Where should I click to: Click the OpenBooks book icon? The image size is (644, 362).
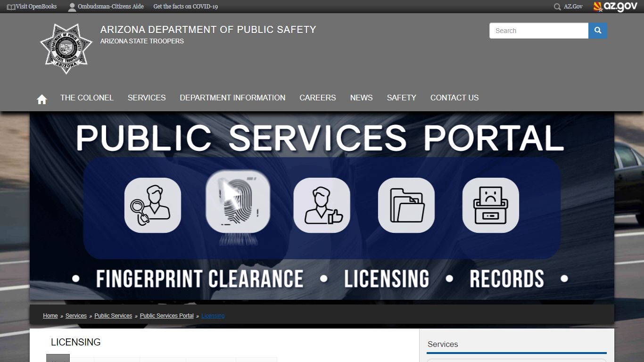[11, 7]
